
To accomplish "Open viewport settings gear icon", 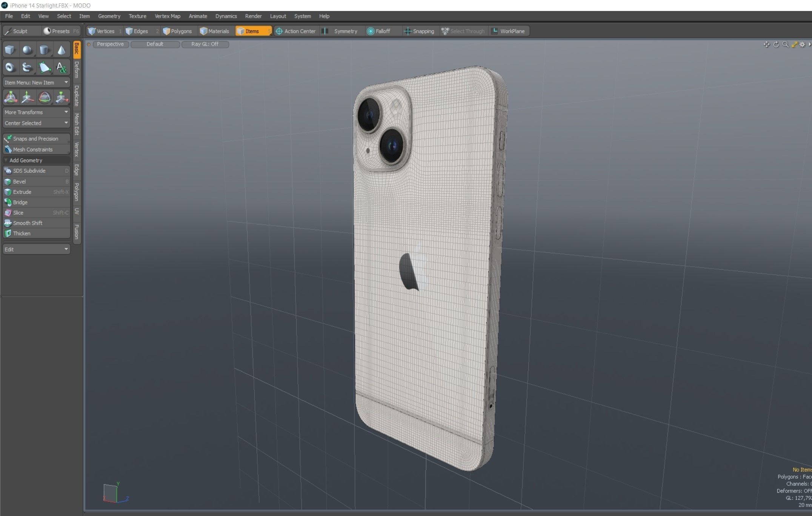I will coord(802,45).
